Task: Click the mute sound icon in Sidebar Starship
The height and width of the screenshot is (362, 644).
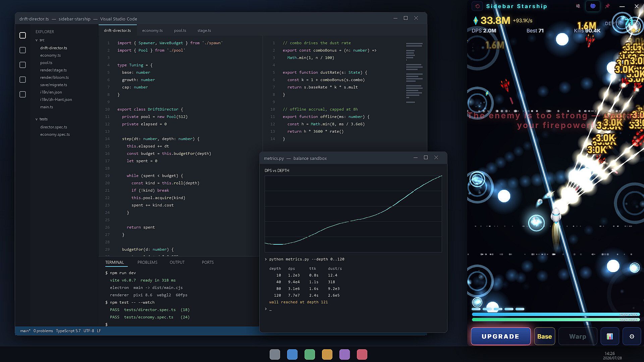Action: pos(578,6)
